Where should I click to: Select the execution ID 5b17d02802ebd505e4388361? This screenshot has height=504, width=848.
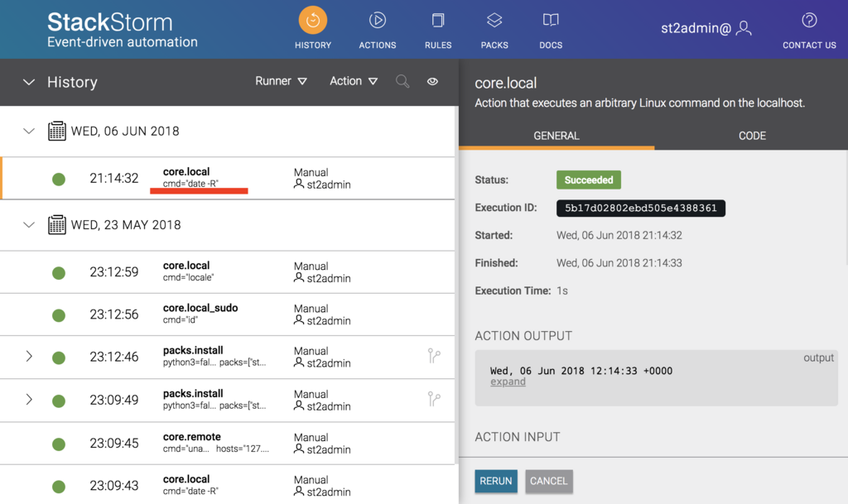[x=641, y=208]
